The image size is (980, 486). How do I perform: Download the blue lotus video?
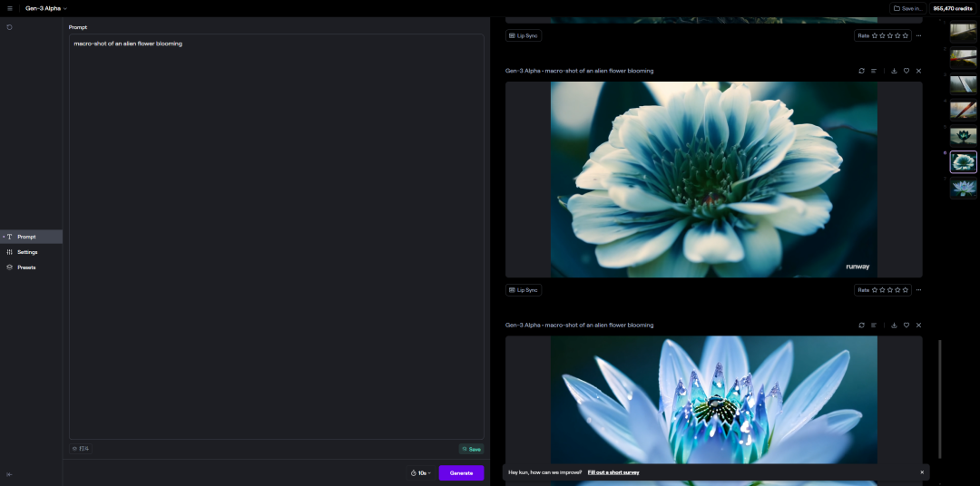coord(894,325)
